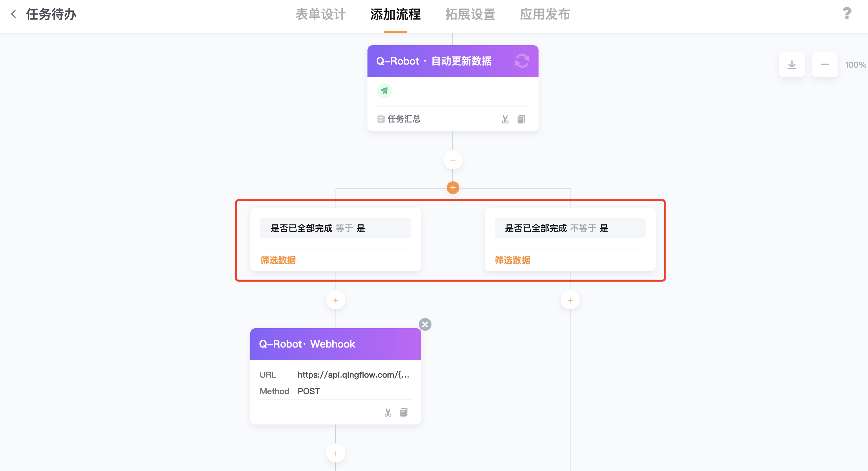Click the Webhook URL value
Image resolution: width=868 pixels, height=471 pixels.
(353, 375)
